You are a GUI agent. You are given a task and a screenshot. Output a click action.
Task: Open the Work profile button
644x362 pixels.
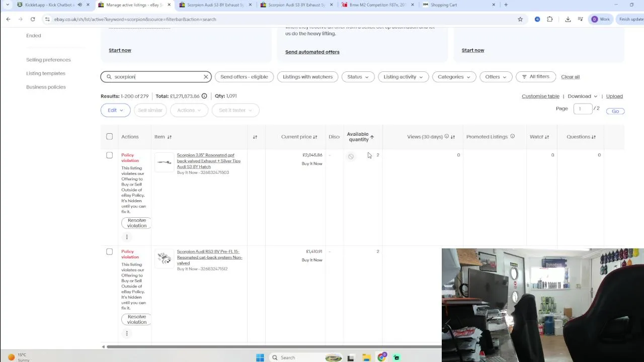pyautogui.click(x=601, y=19)
